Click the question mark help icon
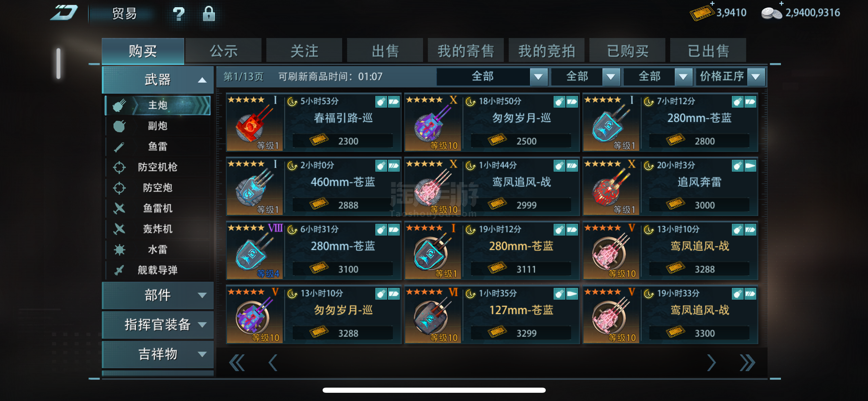This screenshot has height=401, width=868. (x=179, y=14)
